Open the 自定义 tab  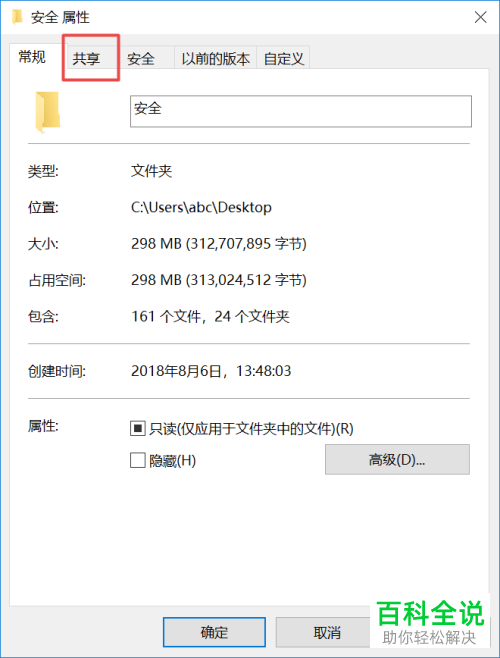coord(283,59)
